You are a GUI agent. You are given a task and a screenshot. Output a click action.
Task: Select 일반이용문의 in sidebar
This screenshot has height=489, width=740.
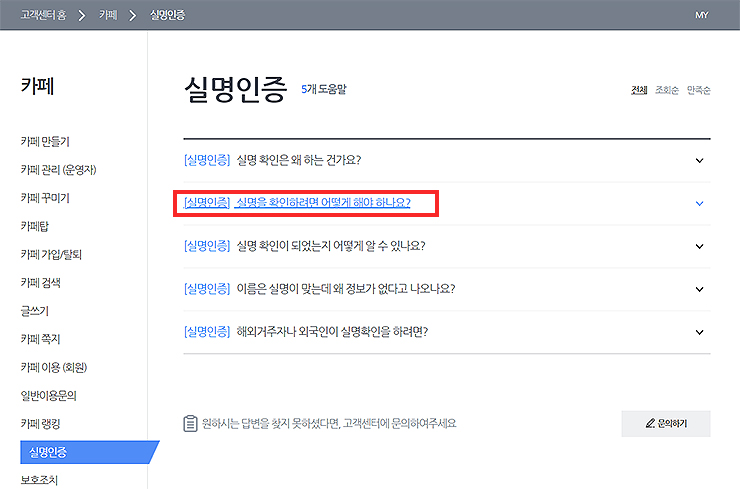coord(49,396)
